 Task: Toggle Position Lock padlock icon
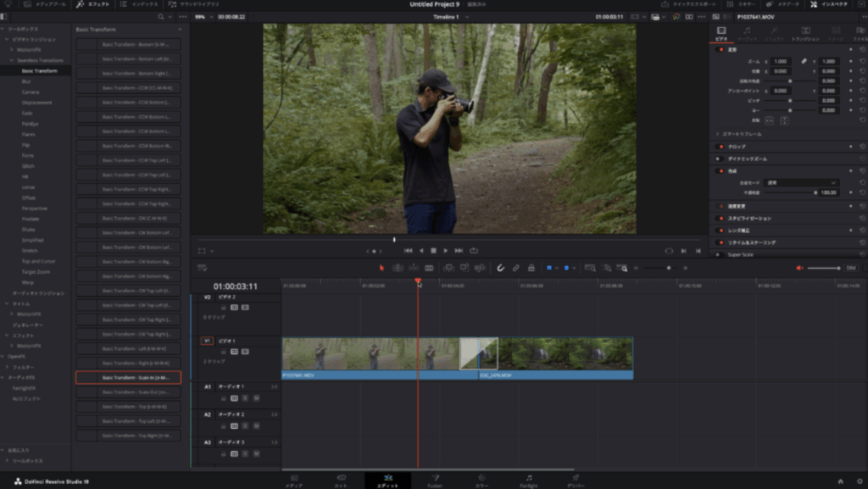tap(531, 269)
